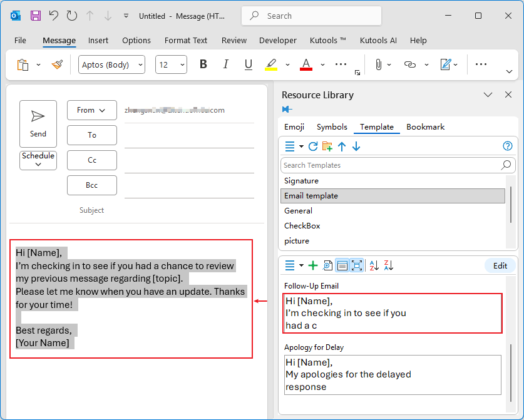The height and width of the screenshot is (420, 524).
Task: Click the Edit button in templates pane
Action: (x=500, y=265)
